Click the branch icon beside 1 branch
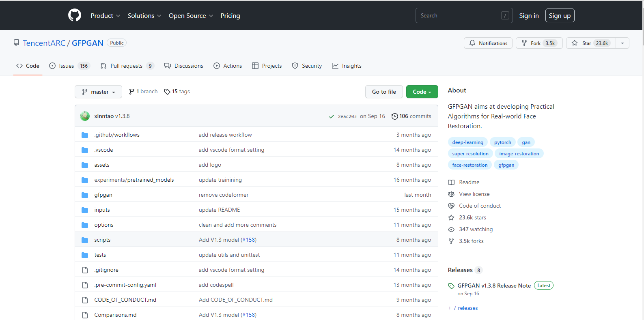The width and height of the screenshot is (644, 320). [x=132, y=92]
